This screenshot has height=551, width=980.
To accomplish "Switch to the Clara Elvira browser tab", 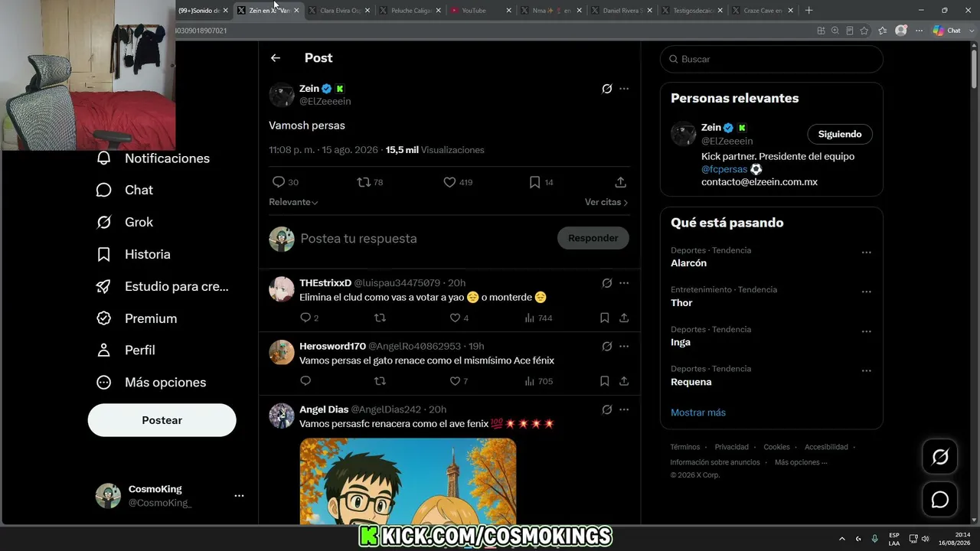I will point(340,11).
